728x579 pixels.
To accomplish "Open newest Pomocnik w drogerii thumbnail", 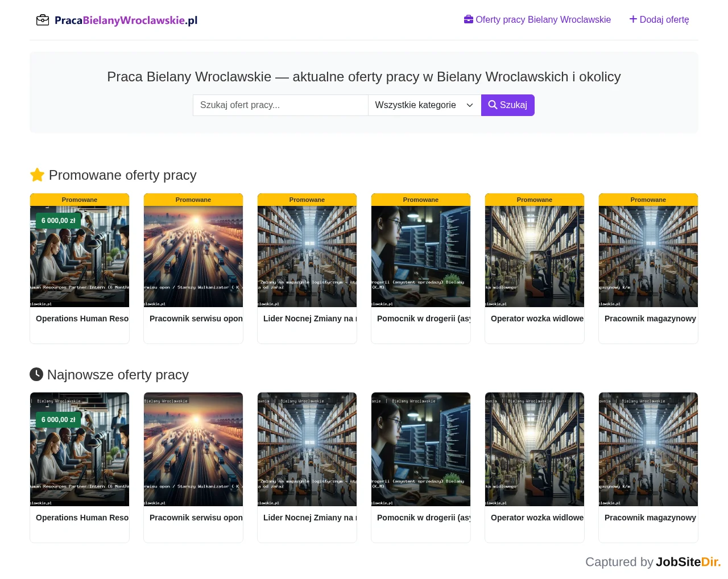I will (421, 449).
